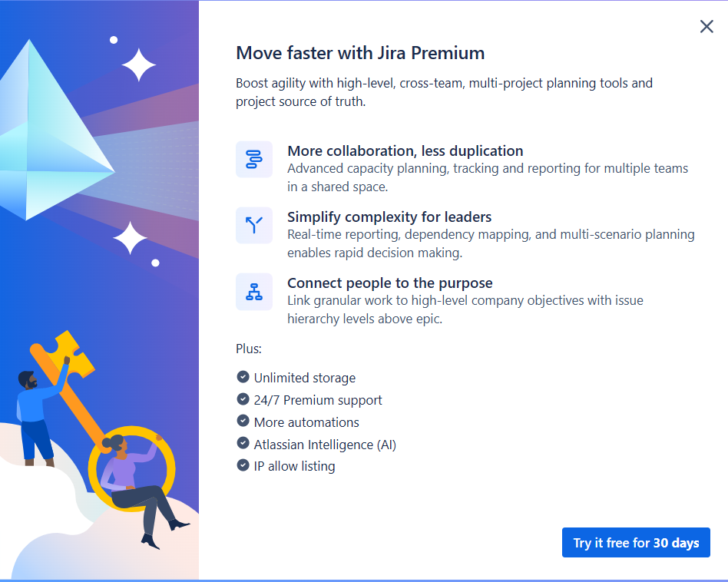Click the checkmark beside Unlimited storage
This screenshot has height=582, width=728.
(x=243, y=376)
